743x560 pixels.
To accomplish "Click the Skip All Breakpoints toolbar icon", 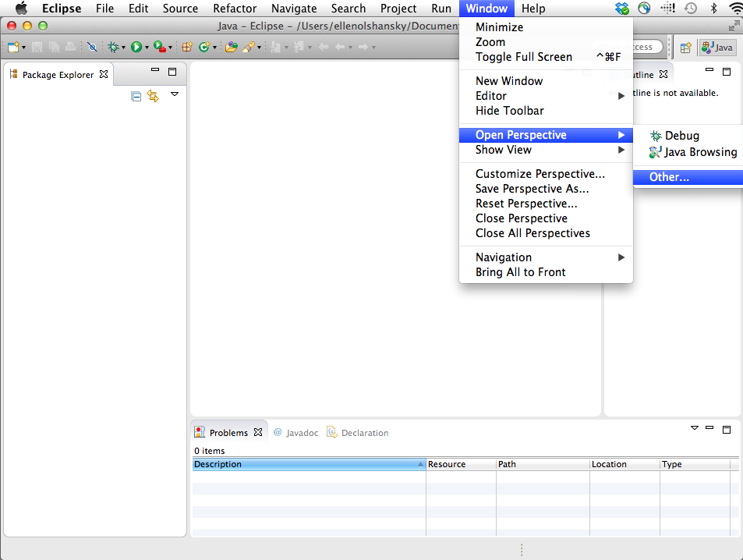I will (92, 48).
